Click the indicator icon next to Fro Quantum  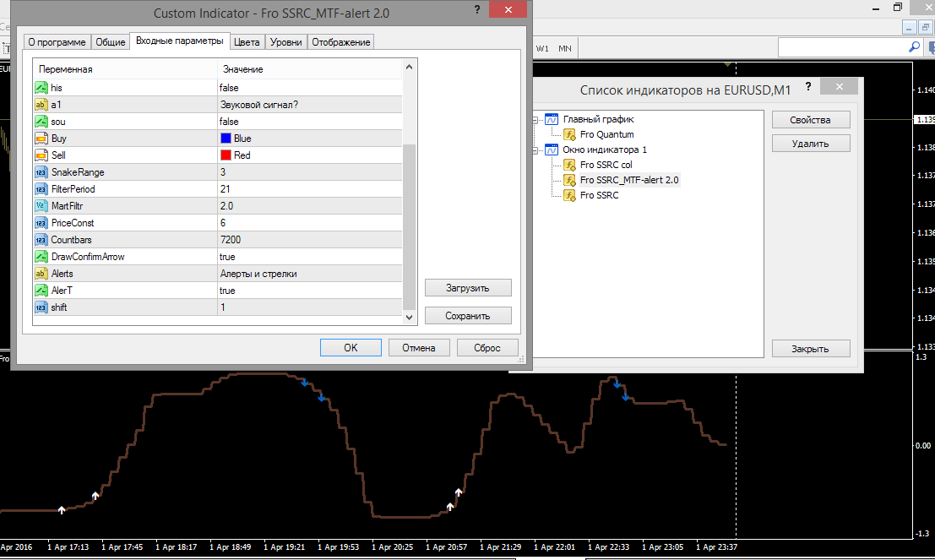pos(569,135)
